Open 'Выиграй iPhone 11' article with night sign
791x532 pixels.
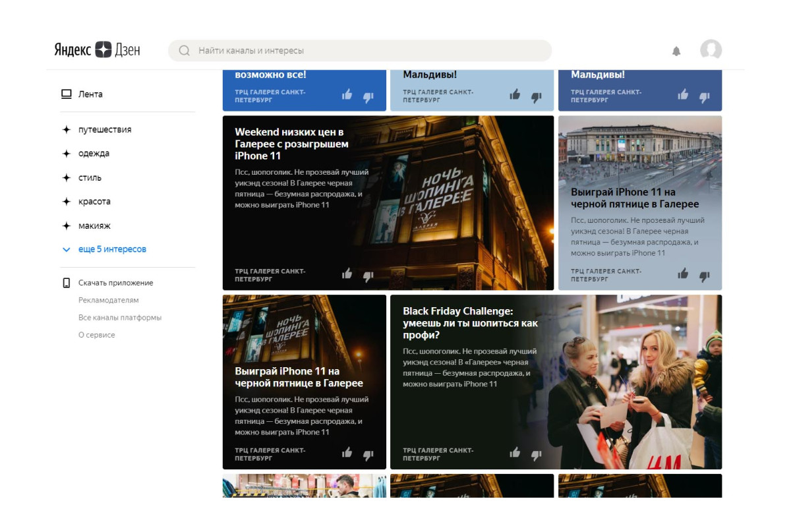click(305, 382)
